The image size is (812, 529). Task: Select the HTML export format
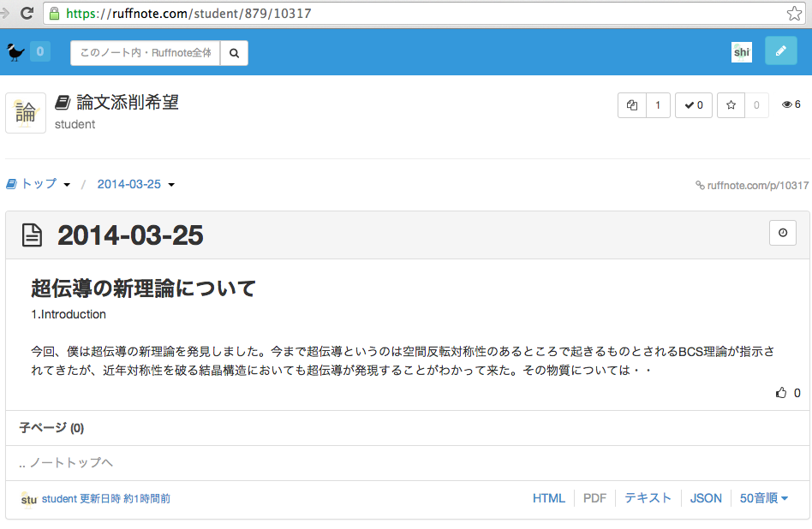[x=549, y=498]
